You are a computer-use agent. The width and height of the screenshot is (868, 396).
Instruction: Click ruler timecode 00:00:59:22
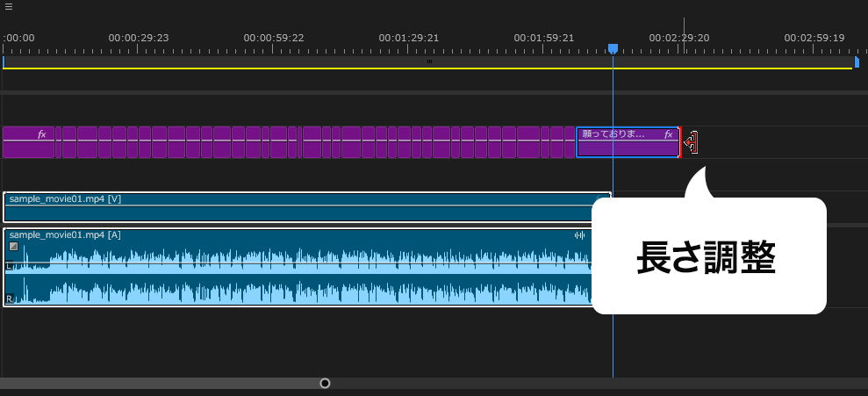274,39
